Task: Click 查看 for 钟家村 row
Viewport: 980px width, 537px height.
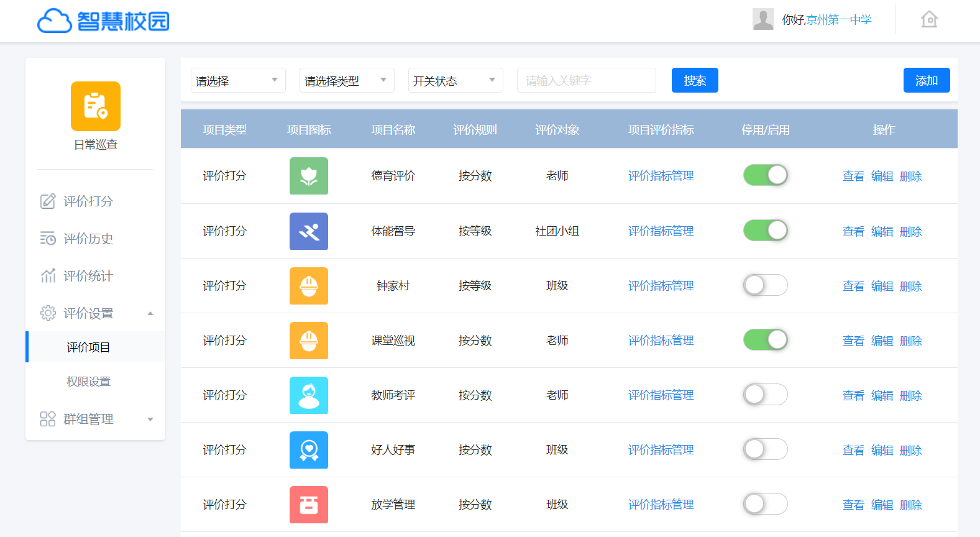Action: pyautogui.click(x=853, y=286)
